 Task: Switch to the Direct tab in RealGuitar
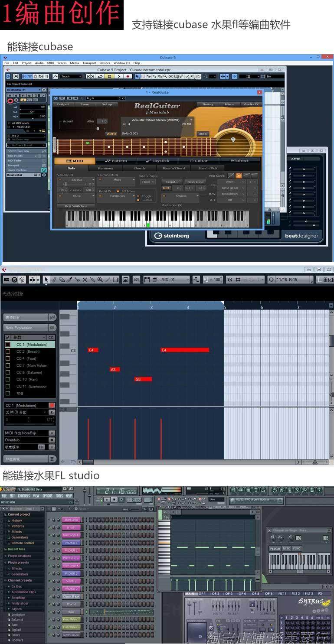pyautogui.click(x=240, y=161)
